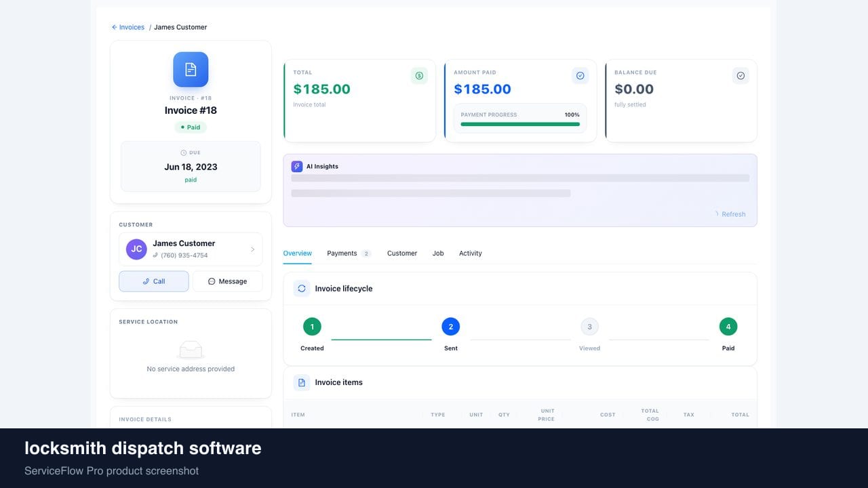
Task: Click the COST column header
Action: 608,415
